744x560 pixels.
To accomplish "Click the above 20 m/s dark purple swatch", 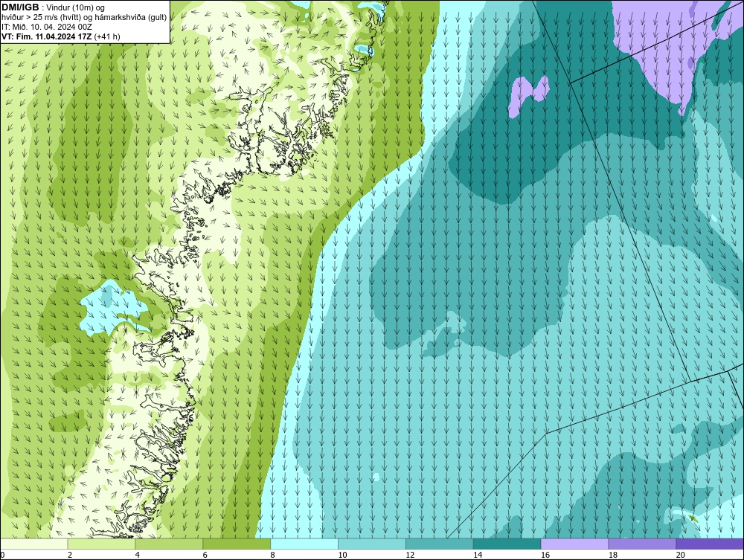I will [x=710, y=544].
